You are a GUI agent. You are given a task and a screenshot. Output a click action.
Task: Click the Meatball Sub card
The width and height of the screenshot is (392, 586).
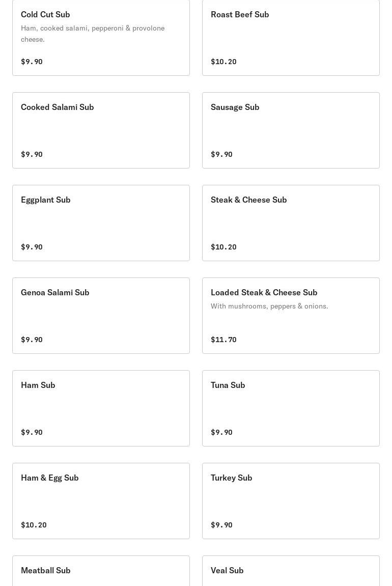click(x=101, y=571)
